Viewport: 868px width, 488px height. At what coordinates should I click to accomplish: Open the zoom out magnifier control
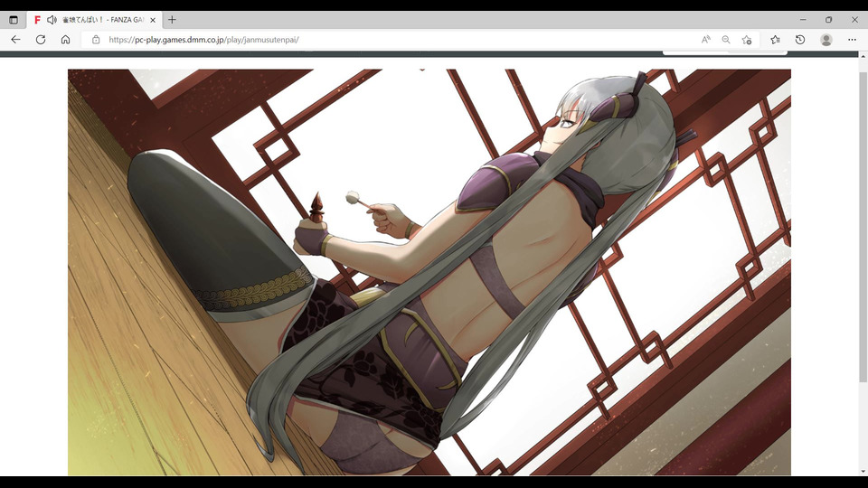point(726,40)
